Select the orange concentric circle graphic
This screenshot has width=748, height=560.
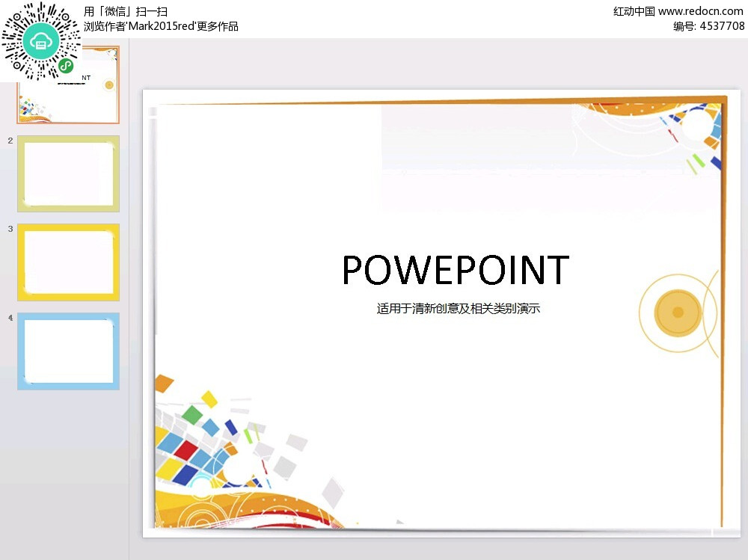678,313
